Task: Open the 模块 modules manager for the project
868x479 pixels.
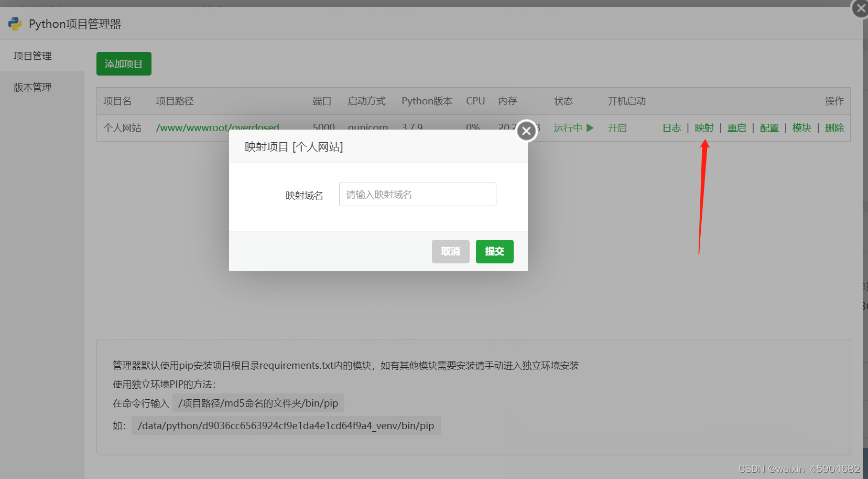Action: pyautogui.click(x=801, y=127)
